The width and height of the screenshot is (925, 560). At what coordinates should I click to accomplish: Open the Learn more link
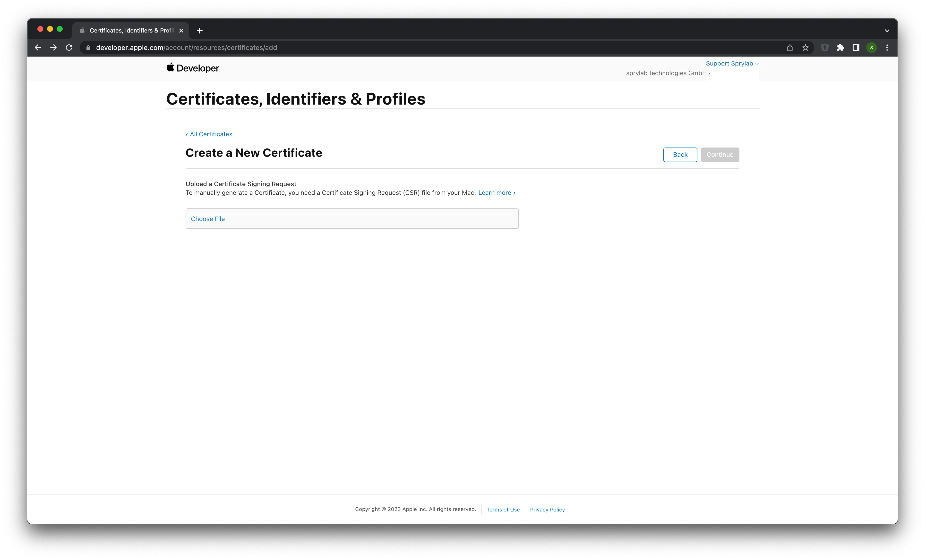point(497,193)
